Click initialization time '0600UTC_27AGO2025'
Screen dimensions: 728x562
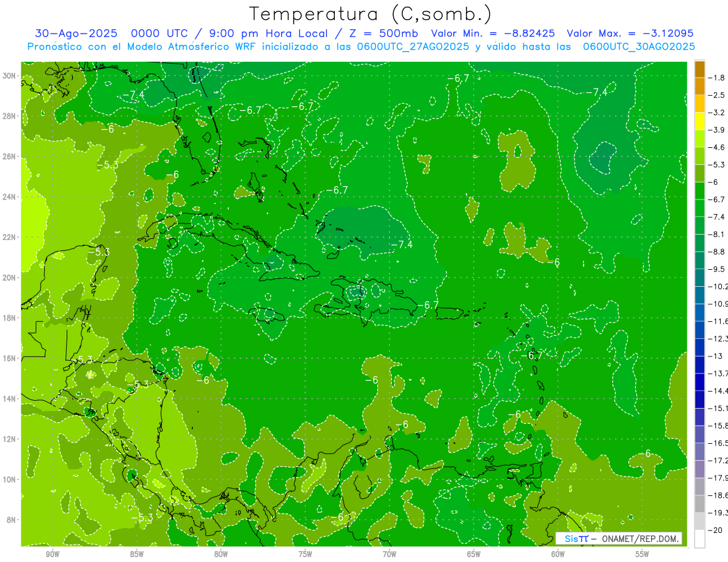413,47
